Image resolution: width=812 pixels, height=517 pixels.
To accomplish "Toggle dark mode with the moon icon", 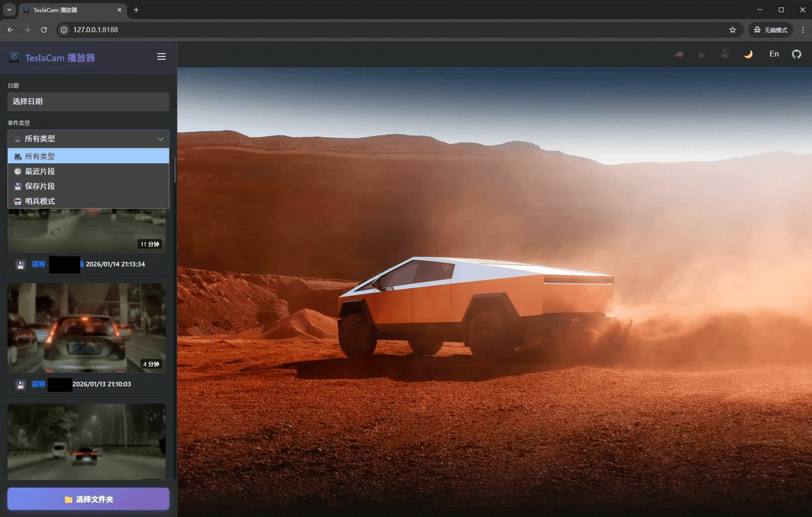I will tap(748, 54).
